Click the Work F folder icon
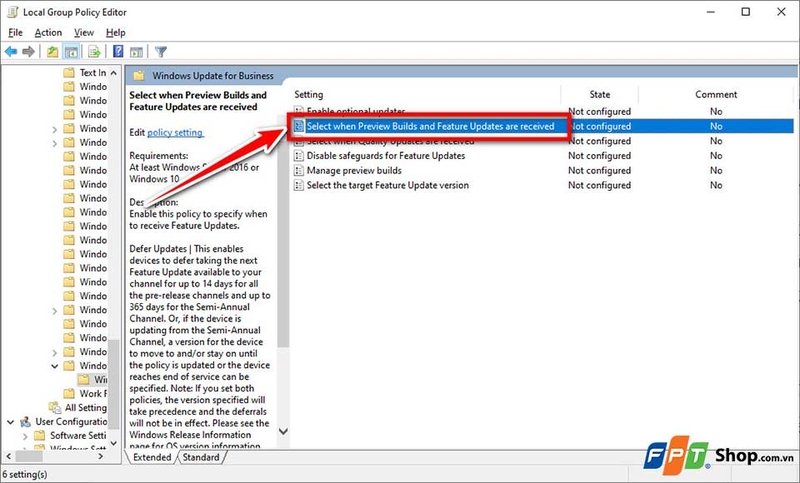 (x=69, y=394)
